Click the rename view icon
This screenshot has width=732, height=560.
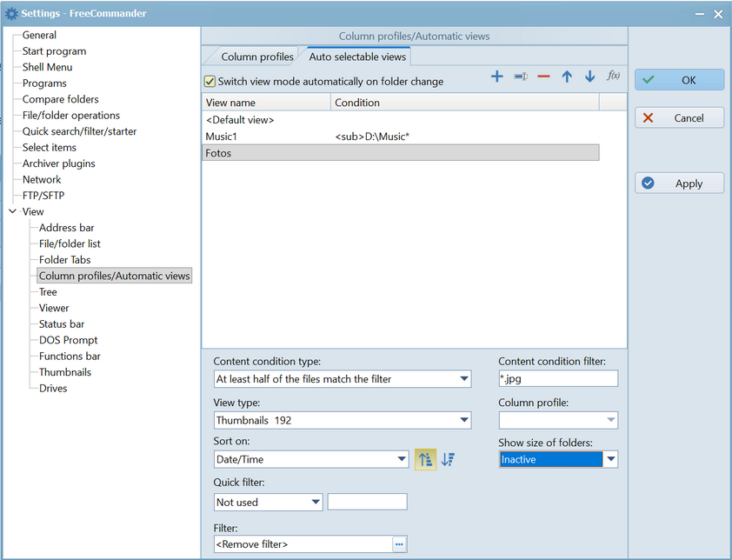(520, 77)
